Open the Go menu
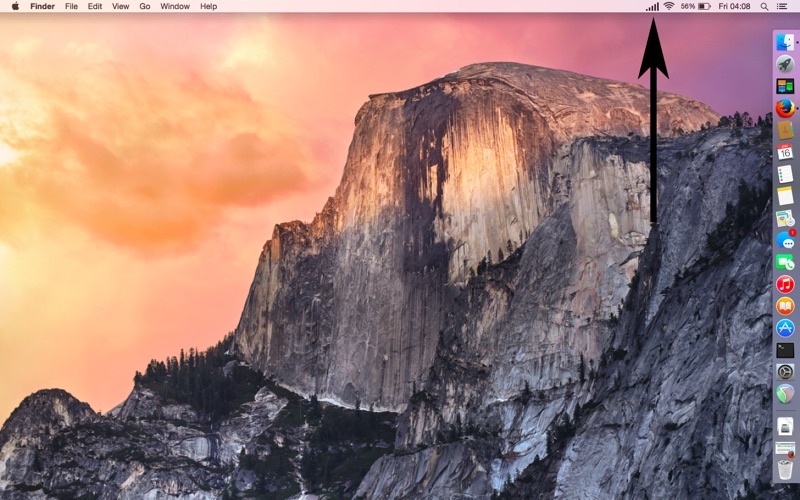 click(145, 6)
